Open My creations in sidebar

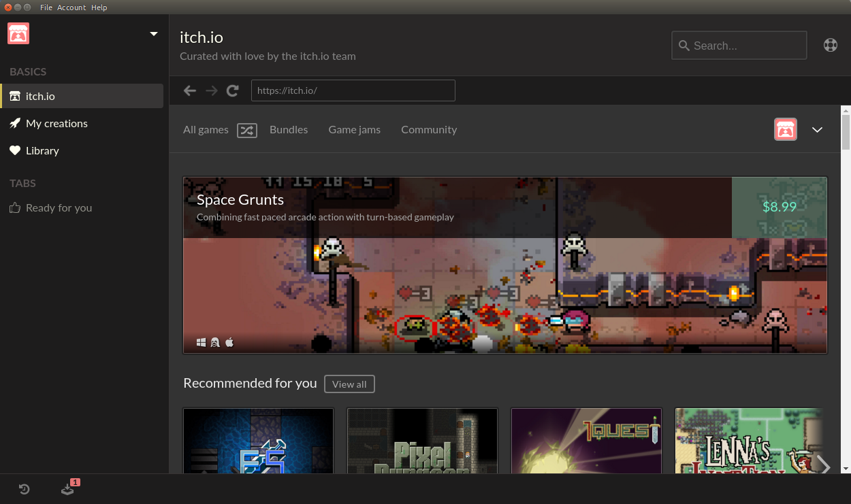(x=57, y=123)
